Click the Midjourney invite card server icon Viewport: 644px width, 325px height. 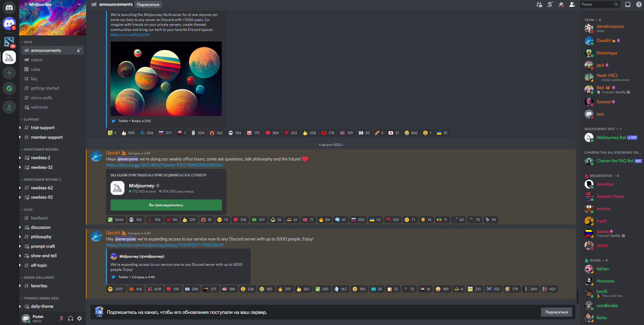pyautogui.click(x=118, y=188)
